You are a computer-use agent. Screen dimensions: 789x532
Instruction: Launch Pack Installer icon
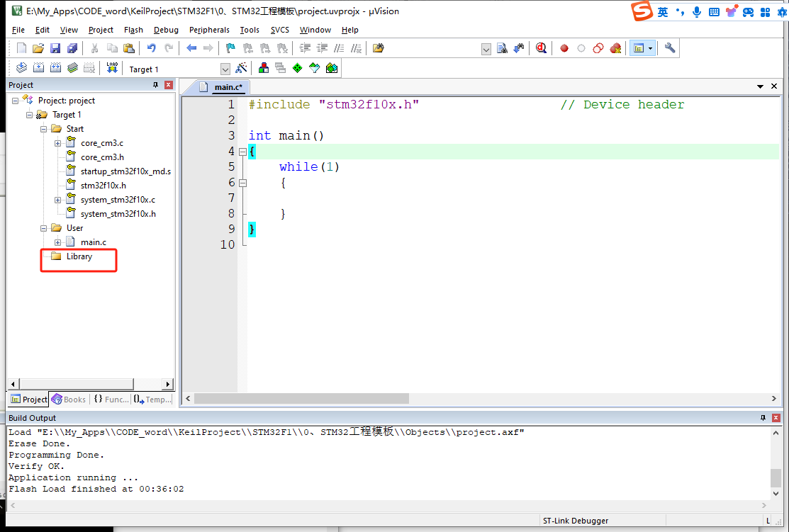[x=332, y=68]
